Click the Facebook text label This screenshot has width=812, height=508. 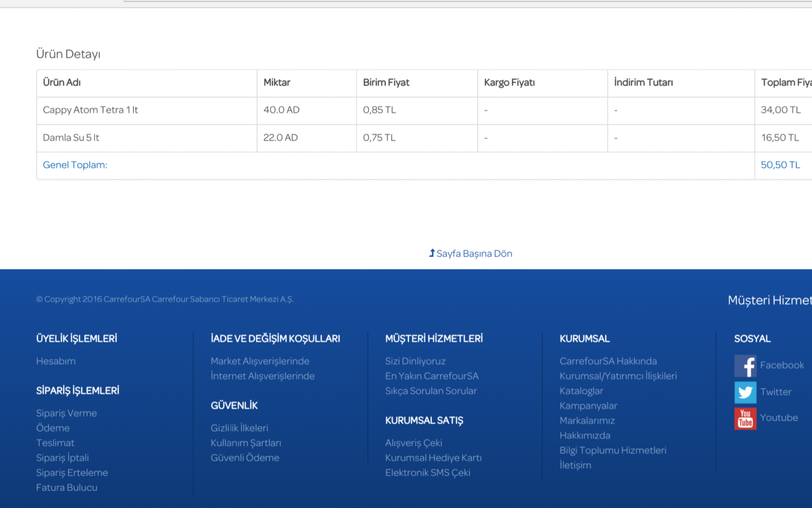tap(782, 365)
